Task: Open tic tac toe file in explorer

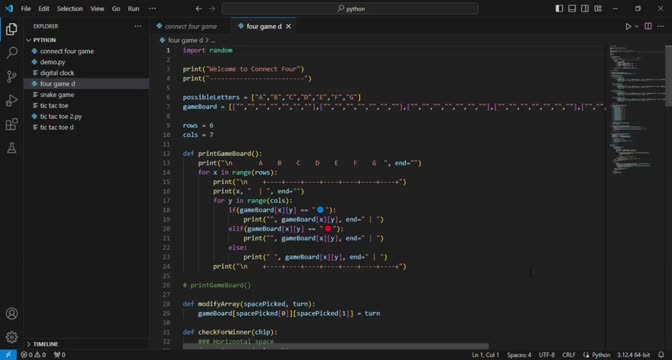Action: pos(54,105)
